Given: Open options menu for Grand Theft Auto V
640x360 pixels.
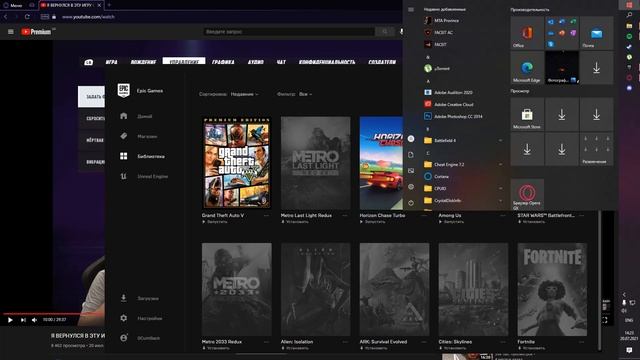Looking at the screenshot, I should 267,216.
